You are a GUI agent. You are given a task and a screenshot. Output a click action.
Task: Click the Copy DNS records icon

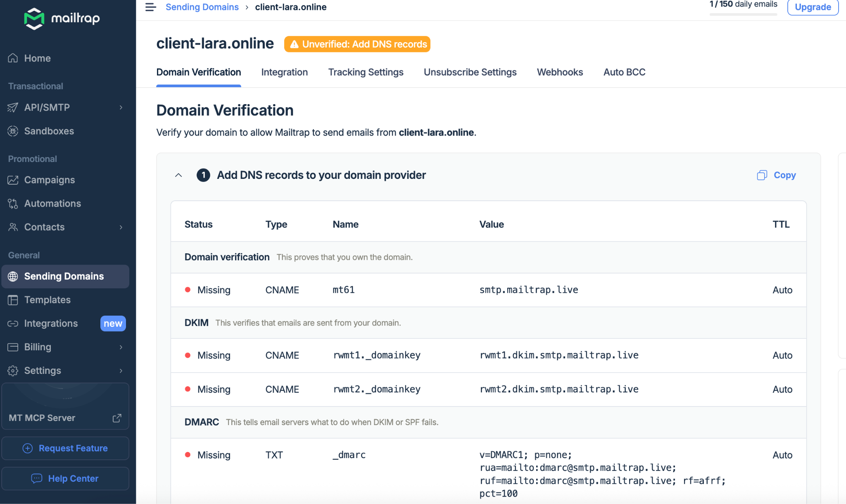(x=762, y=175)
